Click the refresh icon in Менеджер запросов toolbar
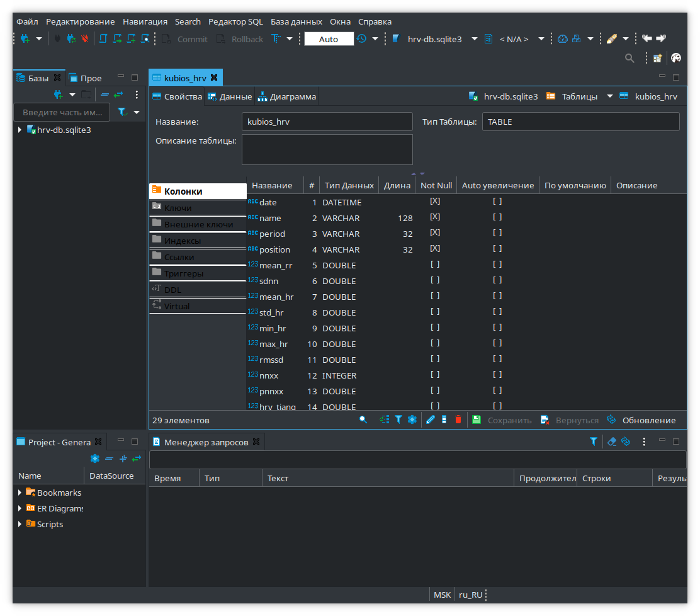 tap(626, 442)
